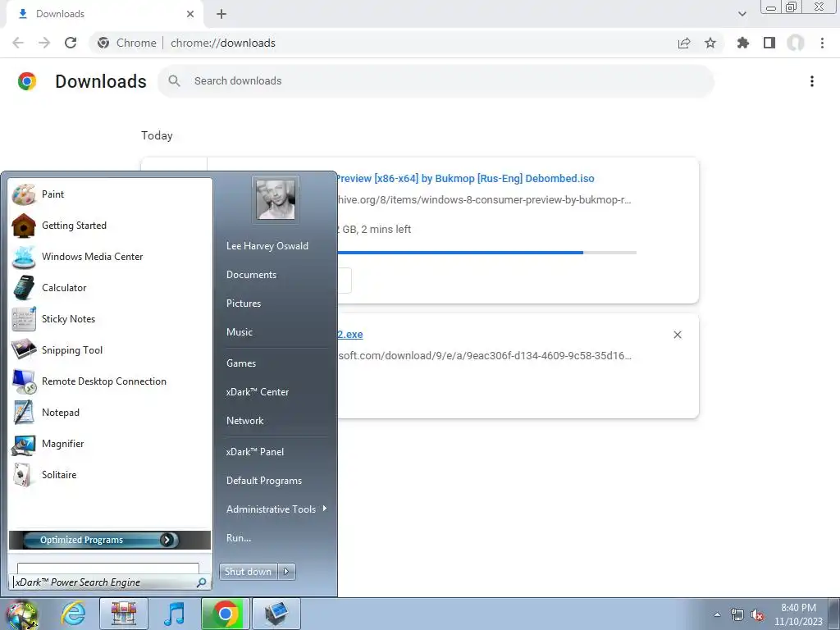Switch to Chrome on the taskbar
The height and width of the screenshot is (630, 840).
click(x=226, y=614)
